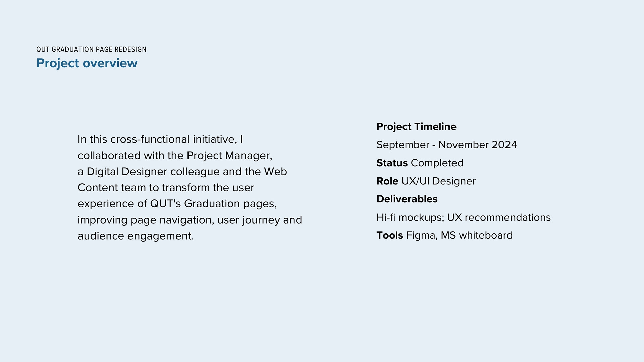
Task: Click the 'Figma, MS whiteboard' text
Action: 459,235
